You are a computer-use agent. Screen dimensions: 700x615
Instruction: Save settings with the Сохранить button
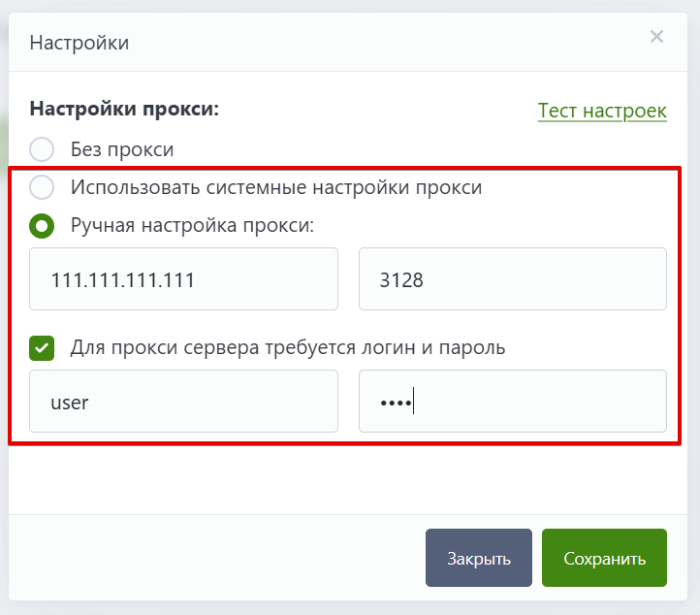tap(604, 558)
